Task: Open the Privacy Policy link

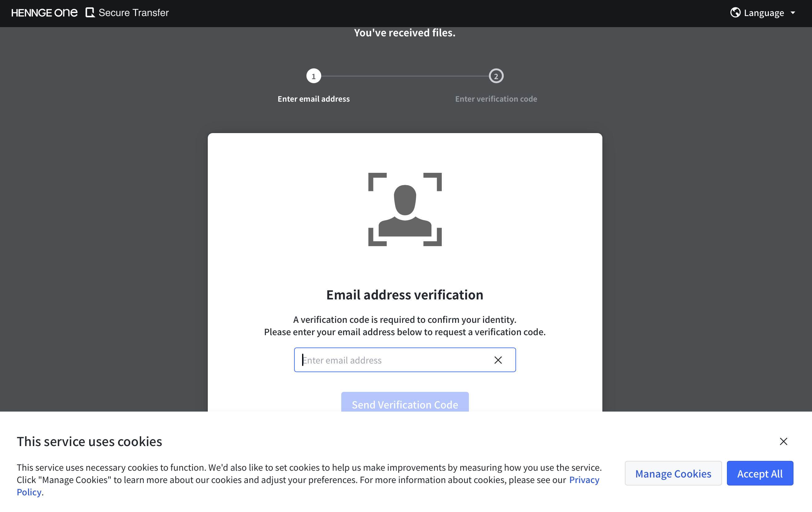Action: point(584,480)
